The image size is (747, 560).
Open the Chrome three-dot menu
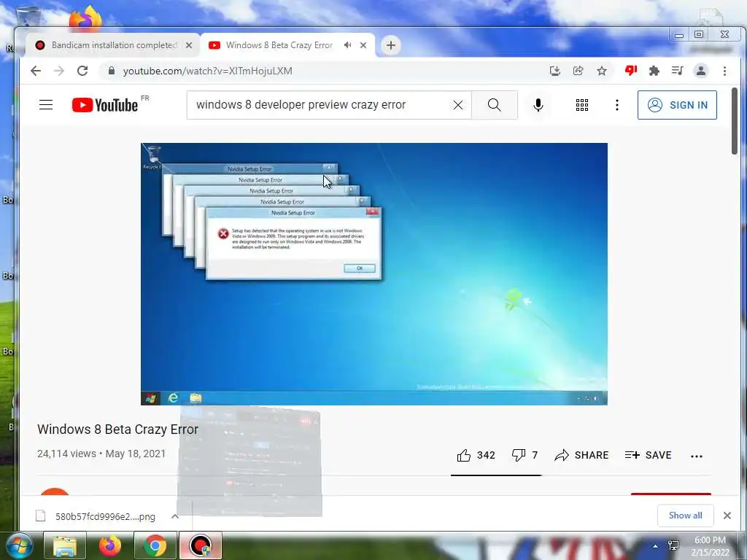(724, 71)
